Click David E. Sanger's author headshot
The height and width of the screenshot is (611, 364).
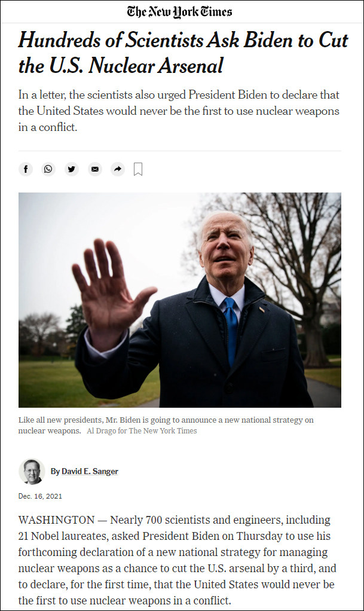[32, 472]
